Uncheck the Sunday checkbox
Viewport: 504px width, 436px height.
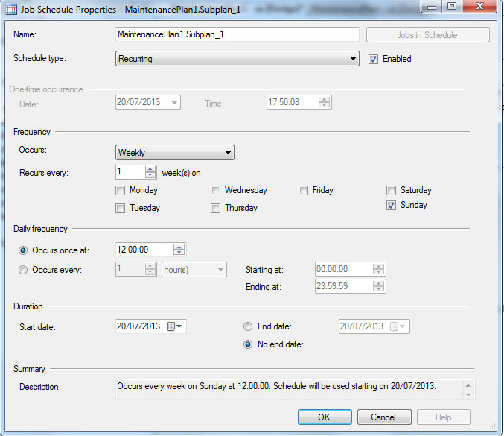392,206
